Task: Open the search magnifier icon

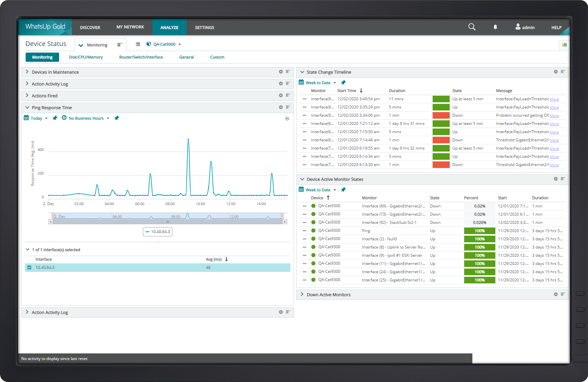Action: [472, 27]
